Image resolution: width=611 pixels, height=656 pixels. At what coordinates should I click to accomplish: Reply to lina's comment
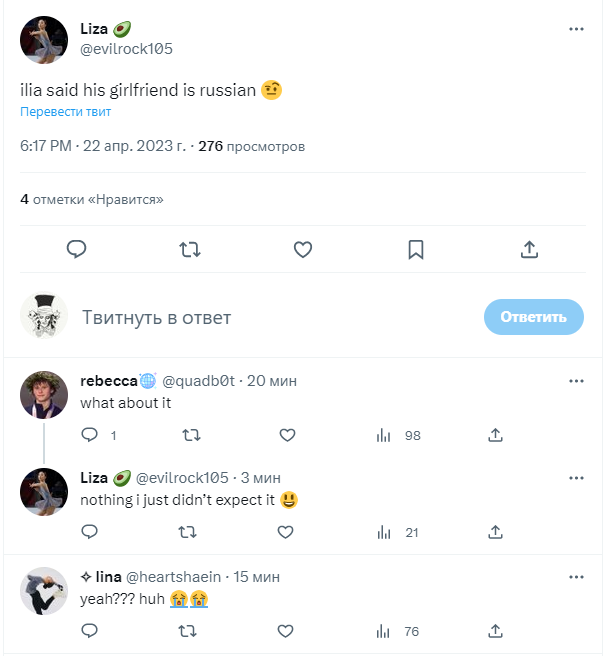pos(89,631)
